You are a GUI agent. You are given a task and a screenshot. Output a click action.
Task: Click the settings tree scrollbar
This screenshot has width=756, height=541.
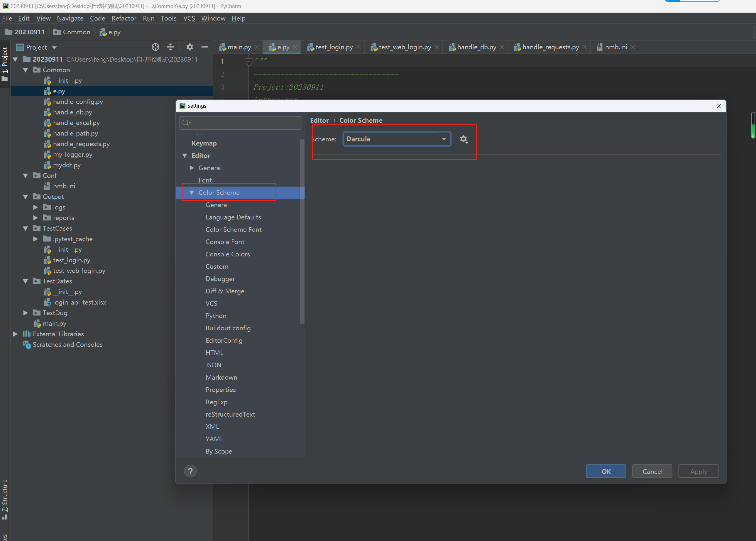coord(302,233)
